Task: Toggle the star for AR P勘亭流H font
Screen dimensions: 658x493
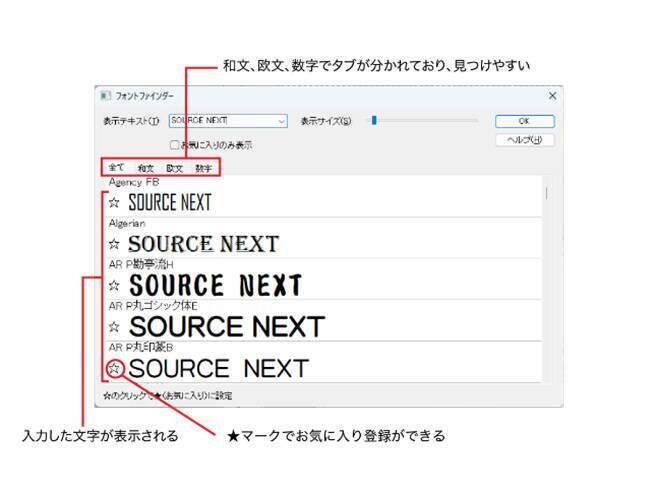Action: pyautogui.click(x=114, y=285)
